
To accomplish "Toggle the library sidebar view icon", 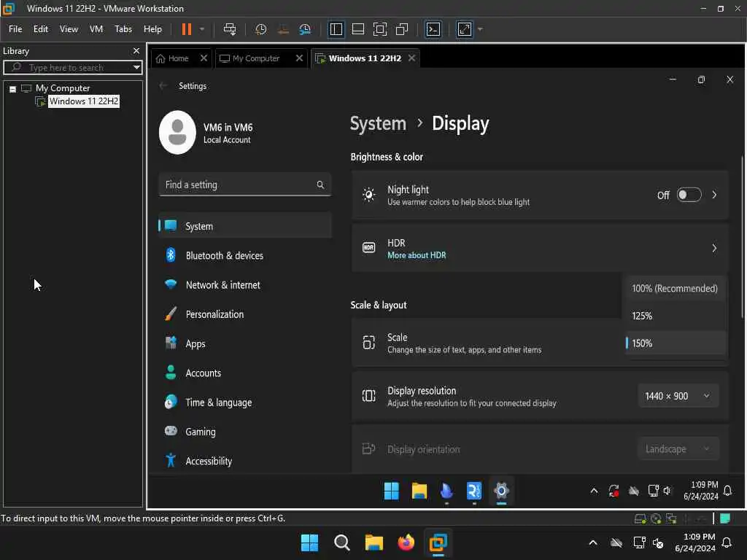I will point(336,29).
